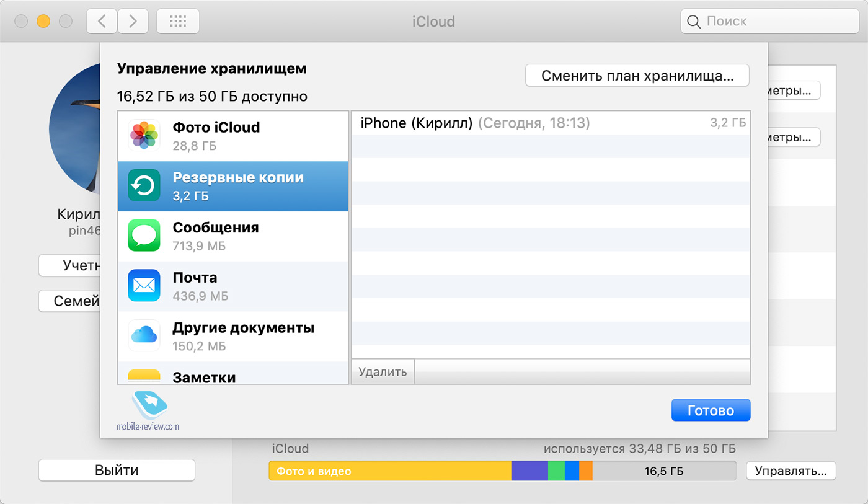Select iPhone (Кирилл) backup row
Screen dimensions: 868x504
[551, 123]
